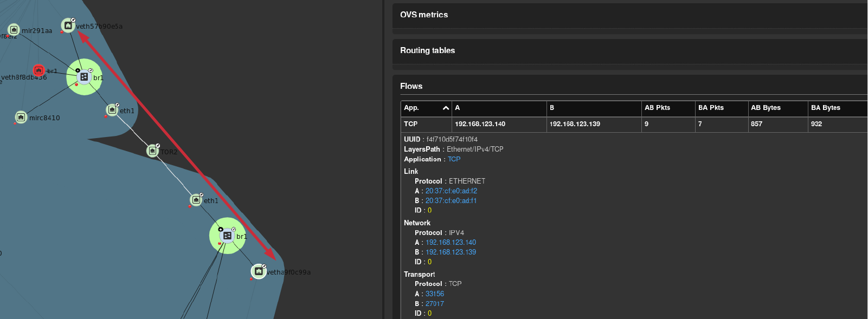Click the vetha9f0c99a interface node icon
868x319 pixels.
259,271
